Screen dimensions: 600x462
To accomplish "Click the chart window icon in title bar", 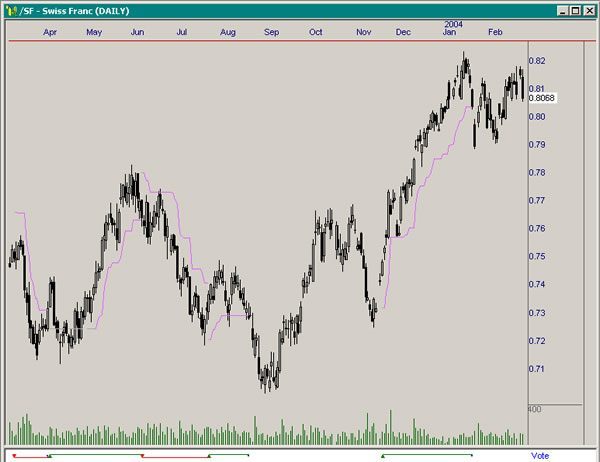I will click(11, 11).
